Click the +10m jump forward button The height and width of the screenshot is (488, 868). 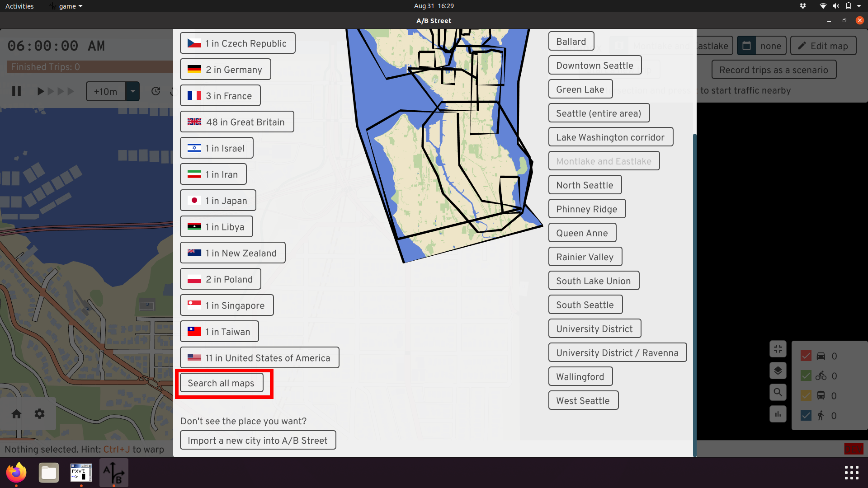coord(106,91)
